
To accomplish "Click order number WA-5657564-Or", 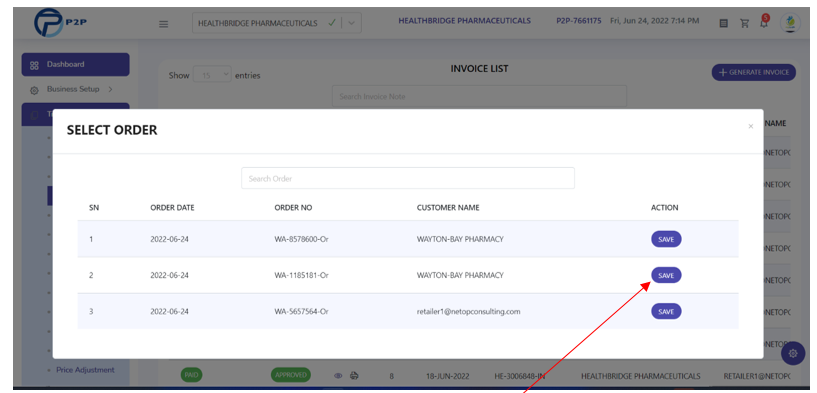I will [x=302, y=311].
